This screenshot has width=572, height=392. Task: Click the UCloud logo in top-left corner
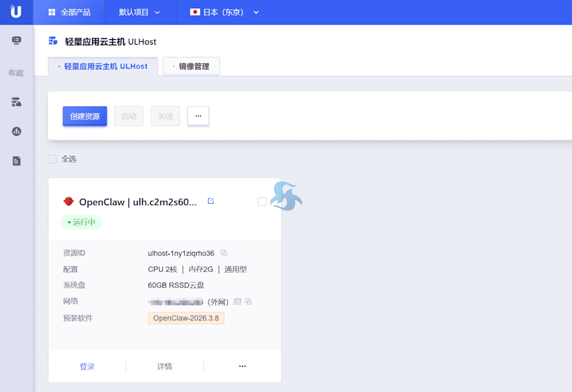(x=15, y=12)
